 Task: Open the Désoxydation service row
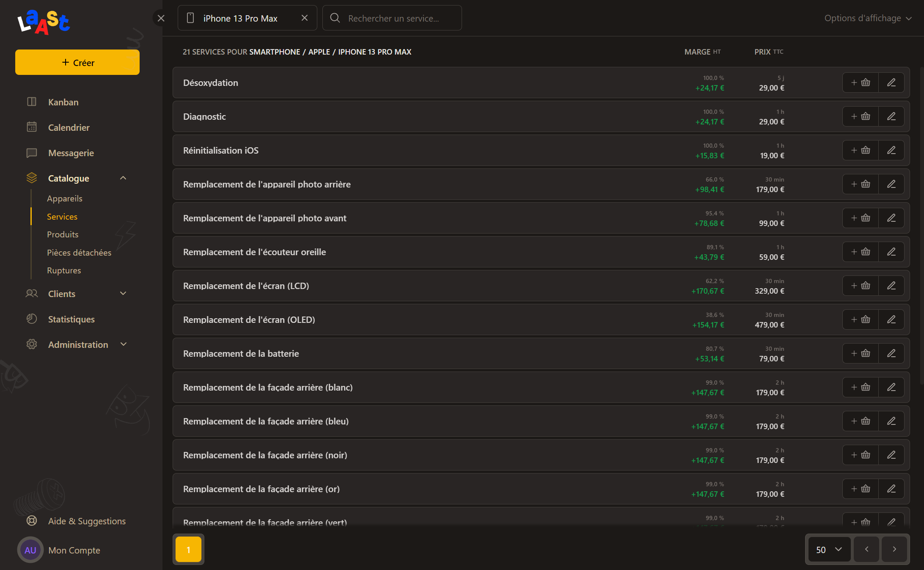coord(541,83)
